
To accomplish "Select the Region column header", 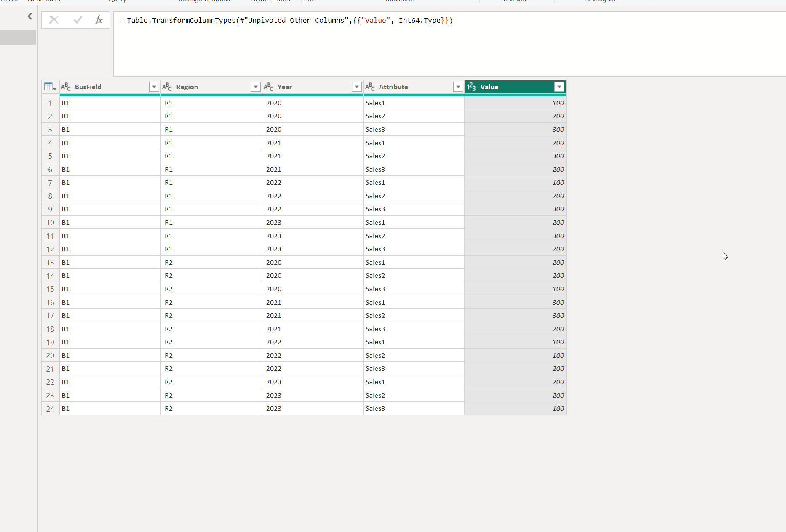I will point(211,87).
